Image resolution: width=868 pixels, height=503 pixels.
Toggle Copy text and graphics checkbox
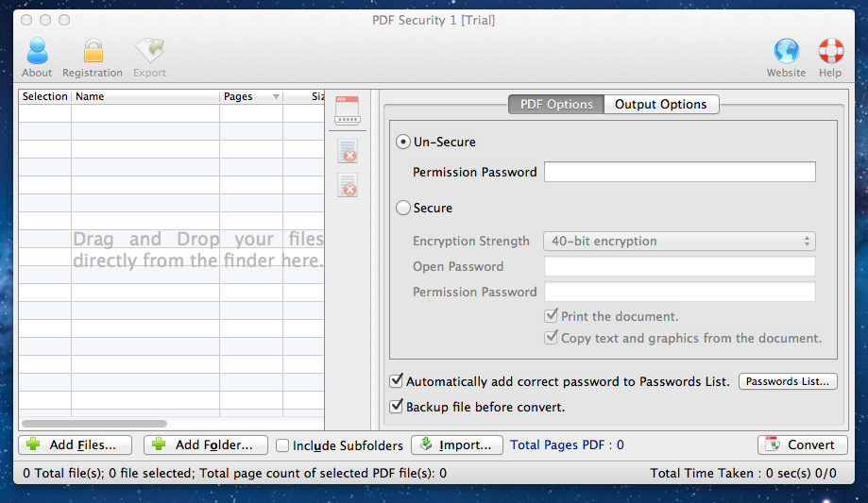click(551, 338)
